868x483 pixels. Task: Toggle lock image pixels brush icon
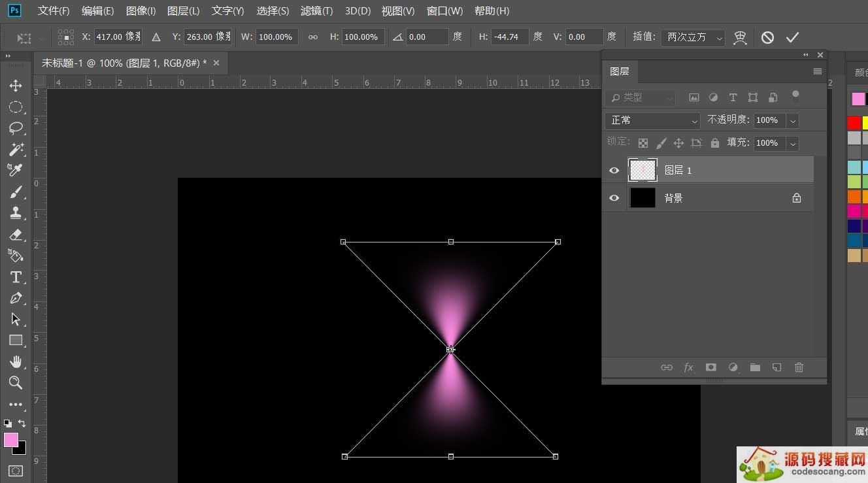pyautogui.click(x=661, y=142)
